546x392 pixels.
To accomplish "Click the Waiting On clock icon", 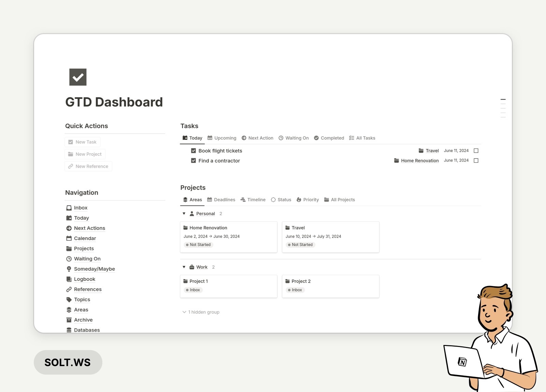I will [x=69, y=259].
